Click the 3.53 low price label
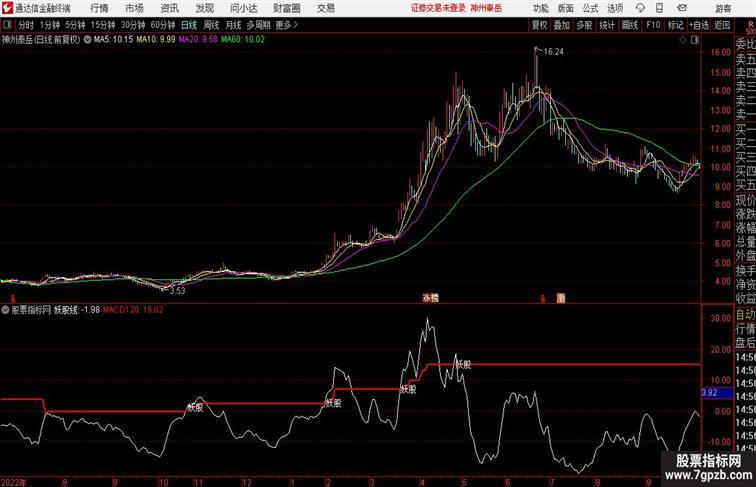Screen dimensions: 756x487 click(x=177, y=291)
